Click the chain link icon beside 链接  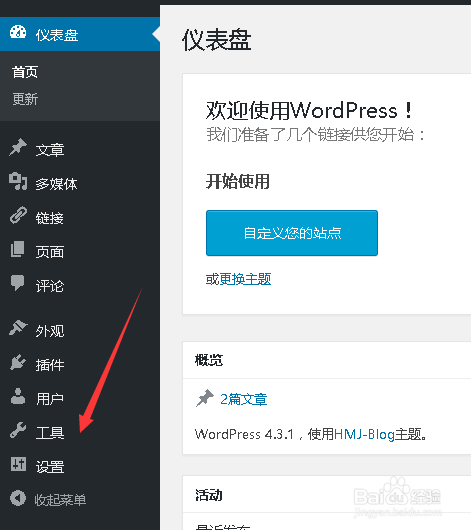point(18,215)
